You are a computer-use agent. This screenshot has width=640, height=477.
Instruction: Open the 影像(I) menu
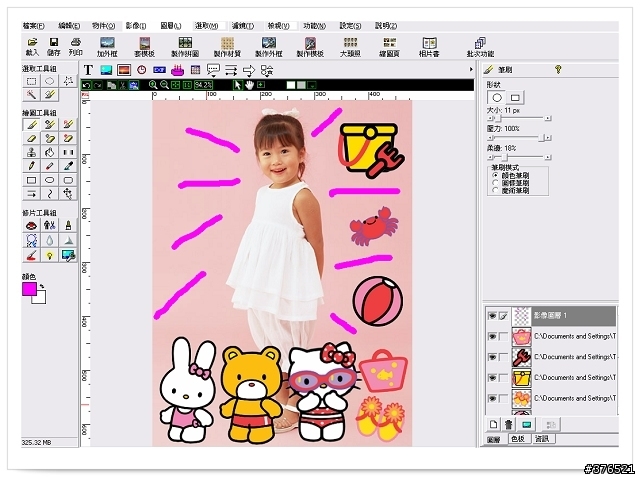[x=136, y=26]
